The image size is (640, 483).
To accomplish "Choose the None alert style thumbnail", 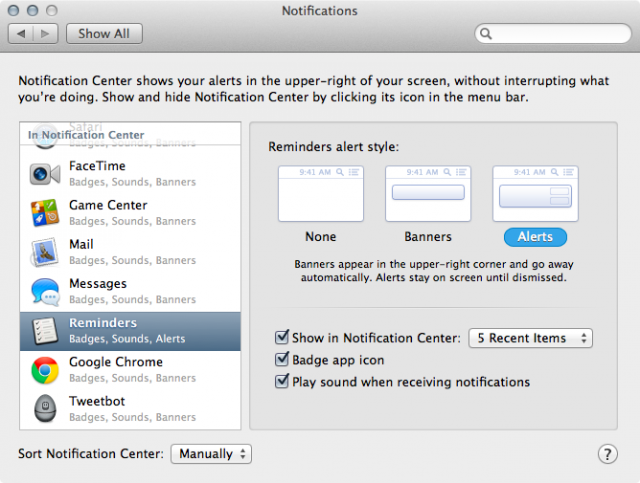I will [321, 194].
